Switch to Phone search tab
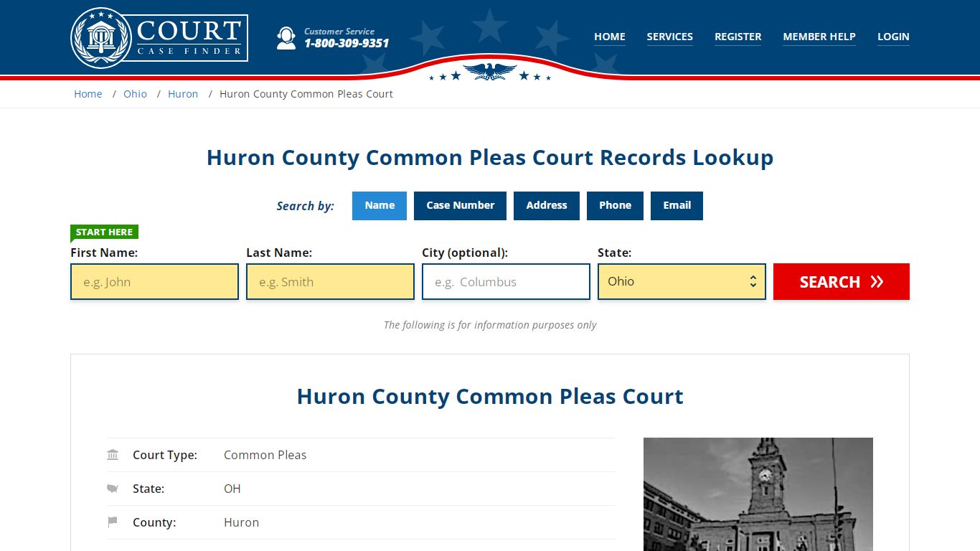980x551 pixels. click(616, 205)
